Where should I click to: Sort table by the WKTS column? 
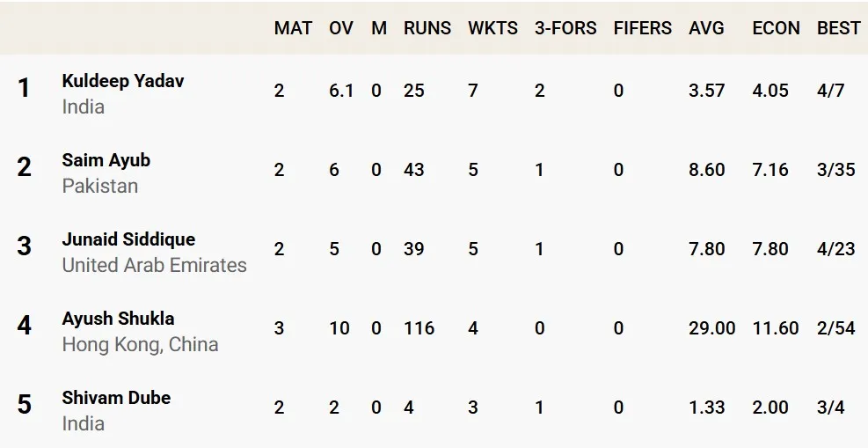(x=492, y=28)
